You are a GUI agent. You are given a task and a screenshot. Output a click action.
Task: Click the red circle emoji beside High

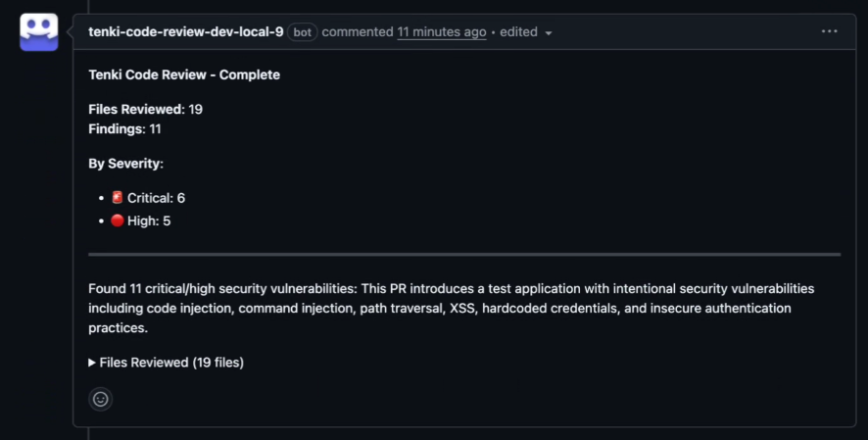click(117, 220)
